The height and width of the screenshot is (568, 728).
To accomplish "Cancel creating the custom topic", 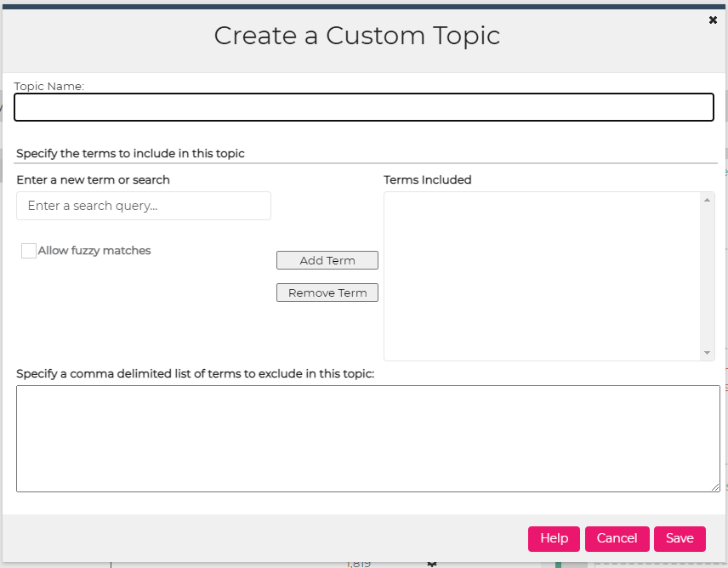I will pyautogui.click(x=617, y=539).
